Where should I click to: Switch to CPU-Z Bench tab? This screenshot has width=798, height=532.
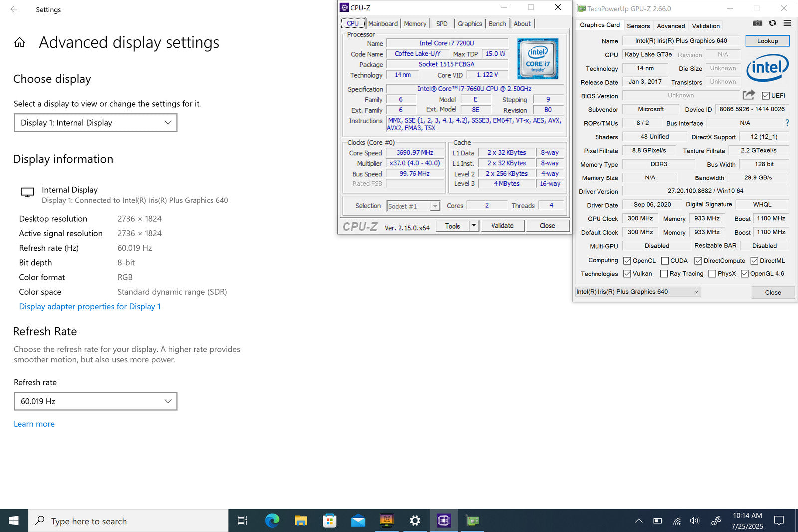(x=497, y=24)
